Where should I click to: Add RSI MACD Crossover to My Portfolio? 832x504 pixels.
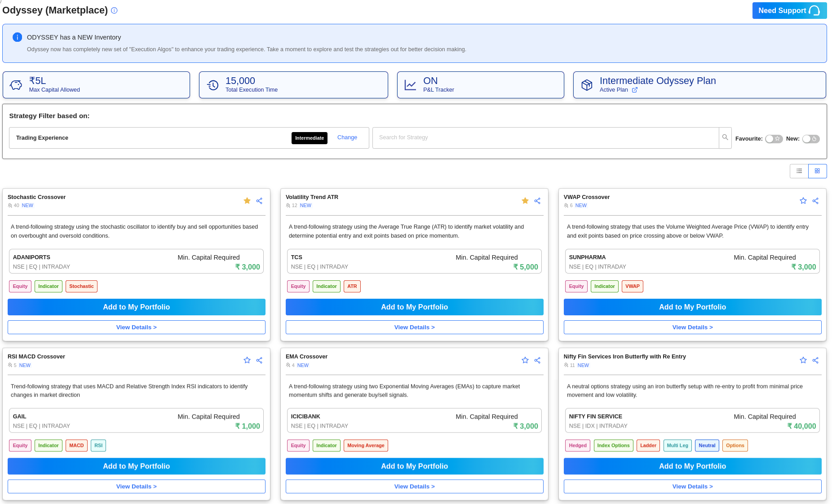tap(137, 466)
